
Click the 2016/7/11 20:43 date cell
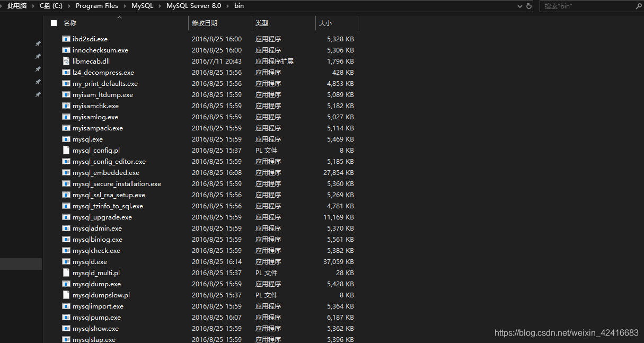click(x=216, y=61)
